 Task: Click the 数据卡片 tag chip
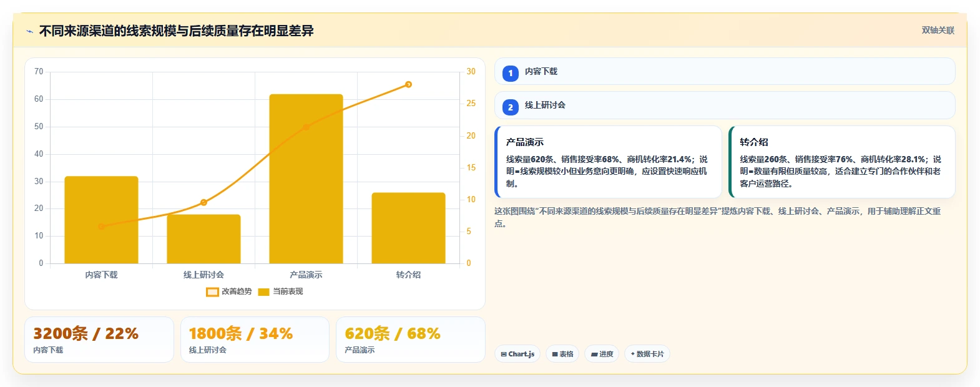click(x=647, y=354)
